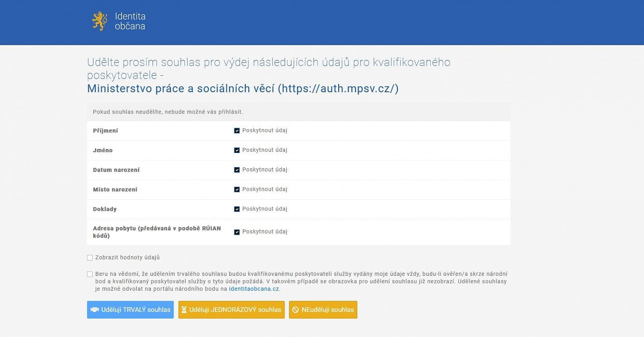This screenshot has height=337, width=644.
Task: Uncheck Poskytnout údaj for Adresa pobytu
Action: pos(237,232)
